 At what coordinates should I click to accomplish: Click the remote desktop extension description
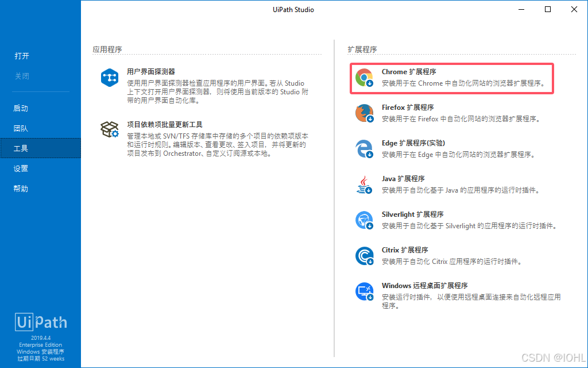pos(471,301)
